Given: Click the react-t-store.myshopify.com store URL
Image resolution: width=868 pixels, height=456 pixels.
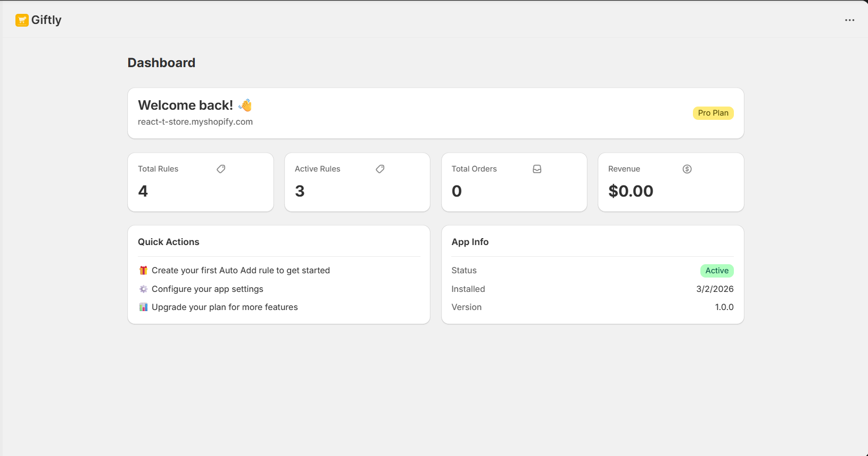Looking at the screenshot, I should [195, 122].
